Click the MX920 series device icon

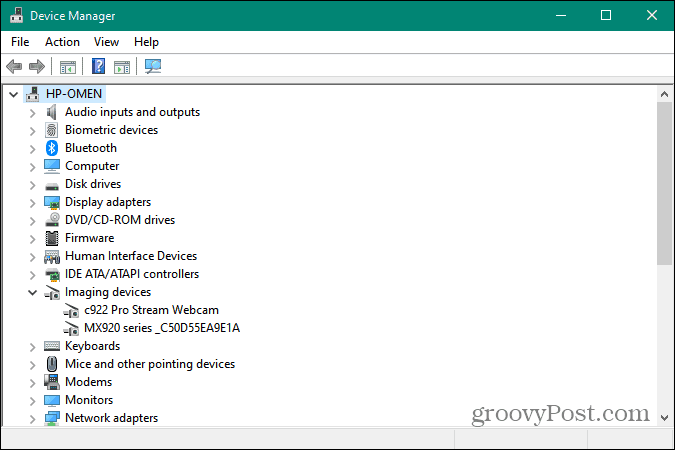tap(71, 329)
